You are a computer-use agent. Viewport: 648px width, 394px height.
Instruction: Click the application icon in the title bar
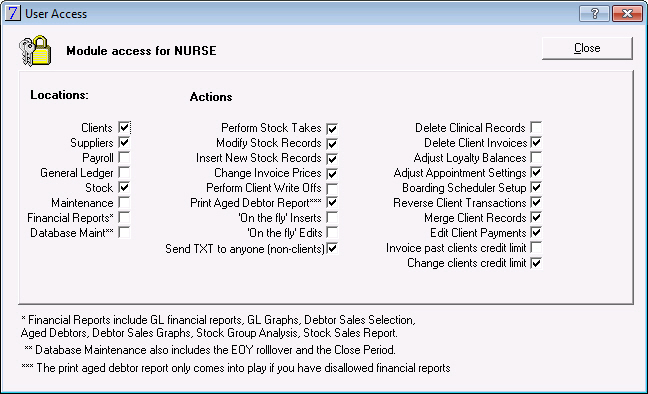[x=12, y=13]
